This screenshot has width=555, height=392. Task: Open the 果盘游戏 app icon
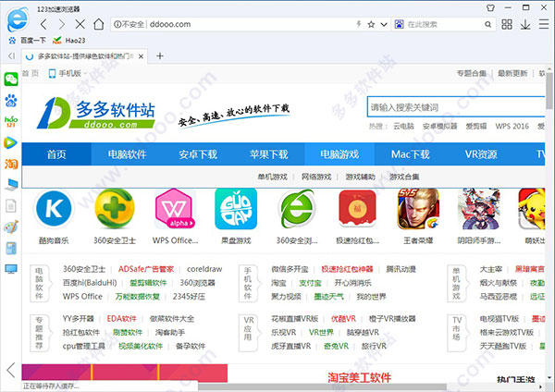236,209
